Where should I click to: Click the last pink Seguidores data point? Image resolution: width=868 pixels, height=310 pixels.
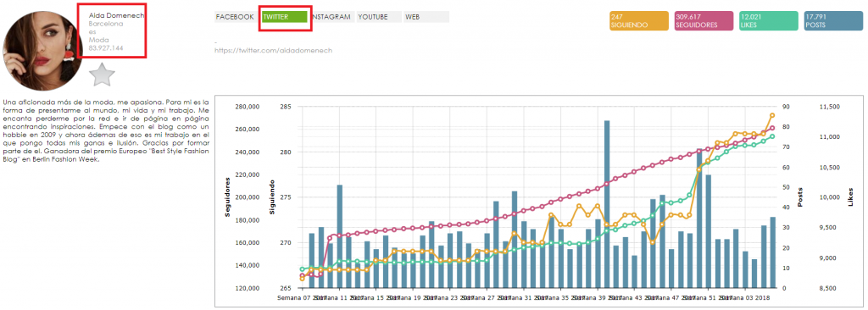pyautogui.click(x=772, y=129)
